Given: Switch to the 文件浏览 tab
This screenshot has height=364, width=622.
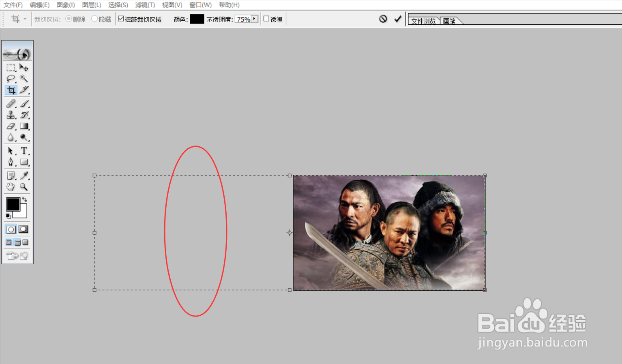Looking at the screenshot, I should (424, 21).
